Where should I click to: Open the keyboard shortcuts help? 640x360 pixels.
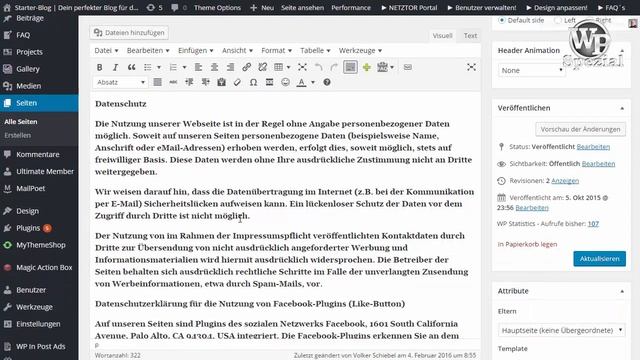click(x=327, y=82)
